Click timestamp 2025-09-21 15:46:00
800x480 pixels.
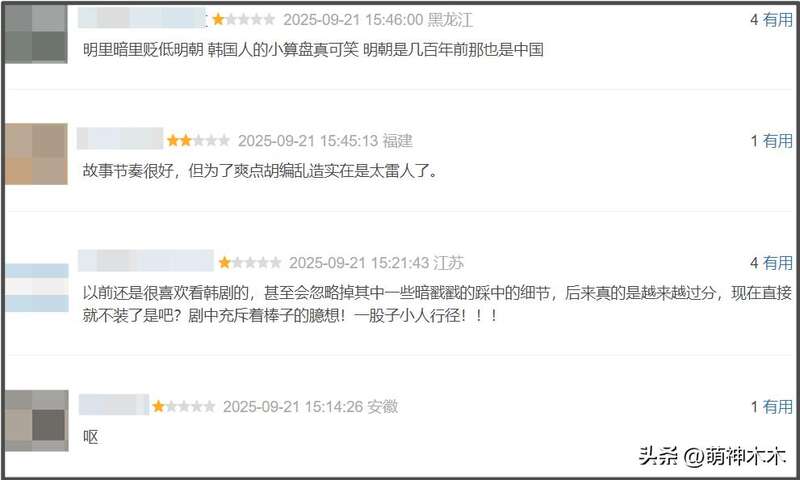(353, 20)
